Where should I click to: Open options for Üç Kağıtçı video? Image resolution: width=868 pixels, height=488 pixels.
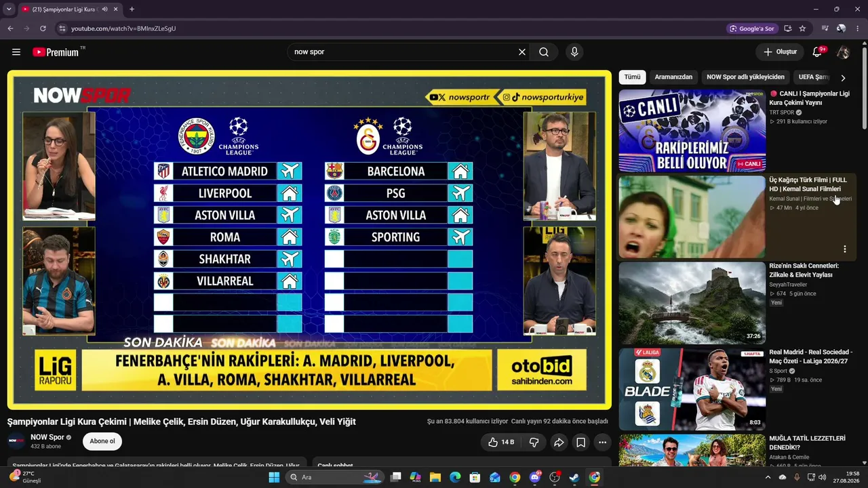845,249
